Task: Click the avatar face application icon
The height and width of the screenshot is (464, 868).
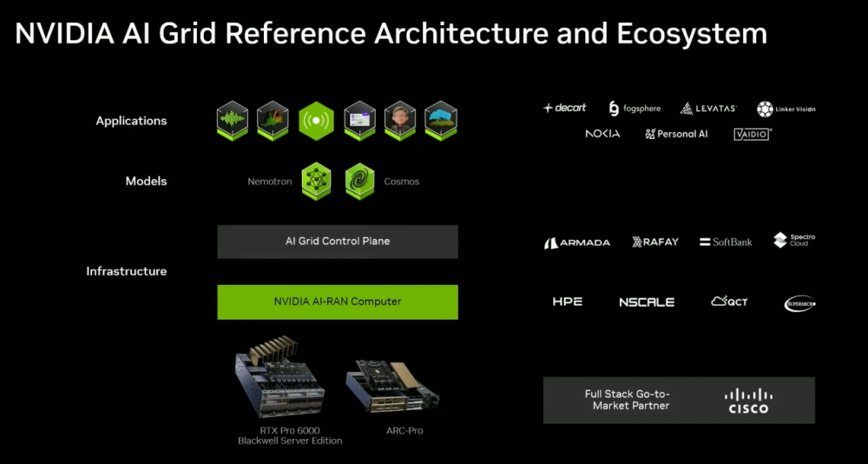Action: tap(401, 121)
